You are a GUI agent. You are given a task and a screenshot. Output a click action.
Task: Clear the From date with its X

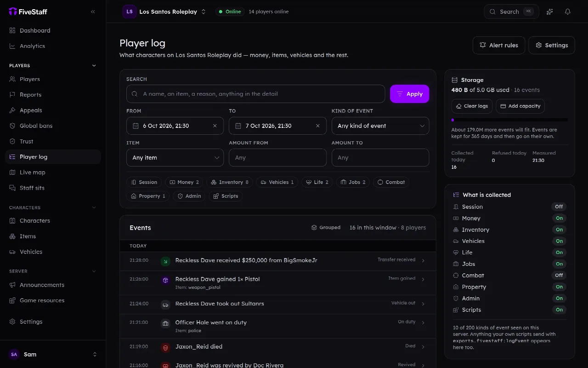[x=215, y=126]
